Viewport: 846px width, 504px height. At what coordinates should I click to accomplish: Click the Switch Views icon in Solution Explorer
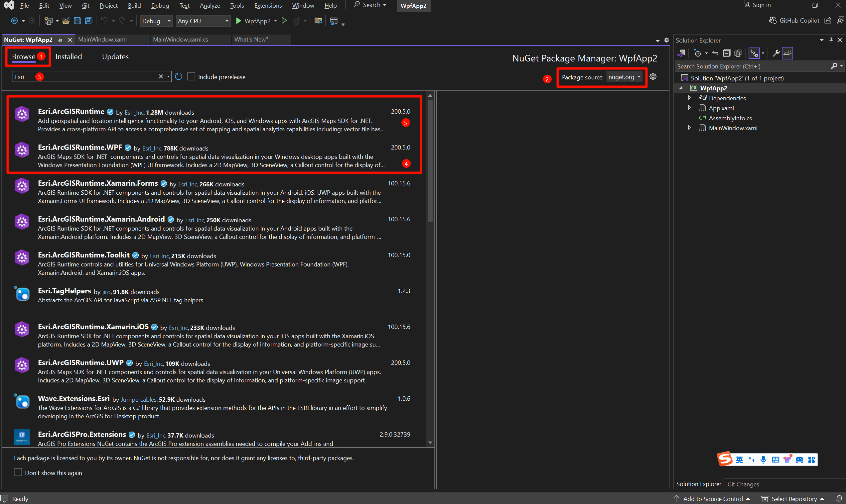point(681,53)
